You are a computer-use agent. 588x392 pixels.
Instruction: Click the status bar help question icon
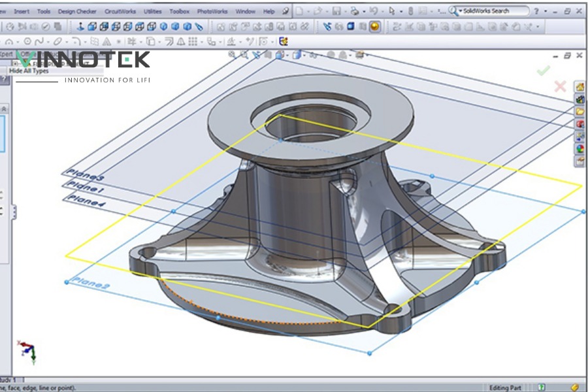(x=542, y=387)
